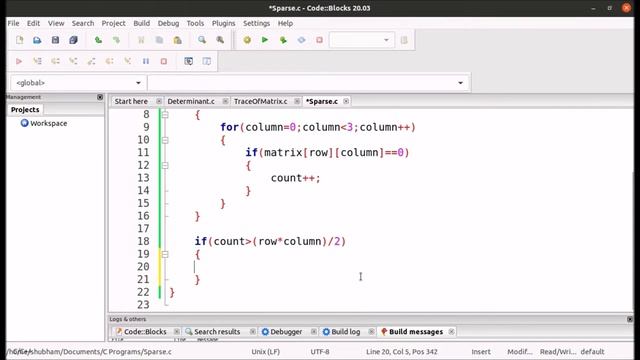
Task: Click the Paste icon
Action: (x=177, y=40)
